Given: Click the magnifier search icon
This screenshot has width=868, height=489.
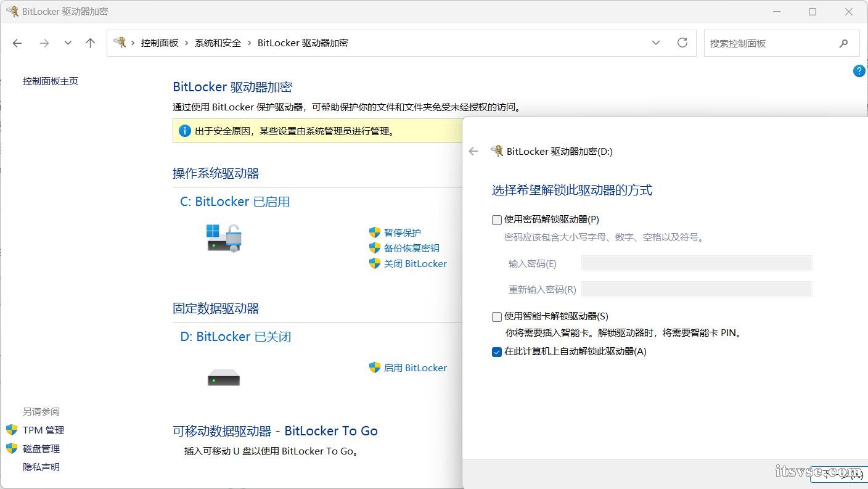Looking at the screenshot, I should pos(844,43).
